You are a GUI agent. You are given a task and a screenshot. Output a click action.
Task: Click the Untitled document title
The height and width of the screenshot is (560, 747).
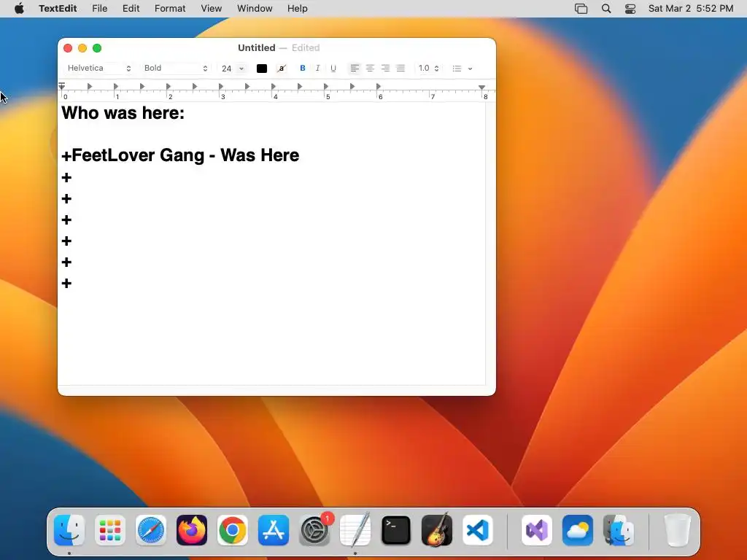tap(256, 47)
